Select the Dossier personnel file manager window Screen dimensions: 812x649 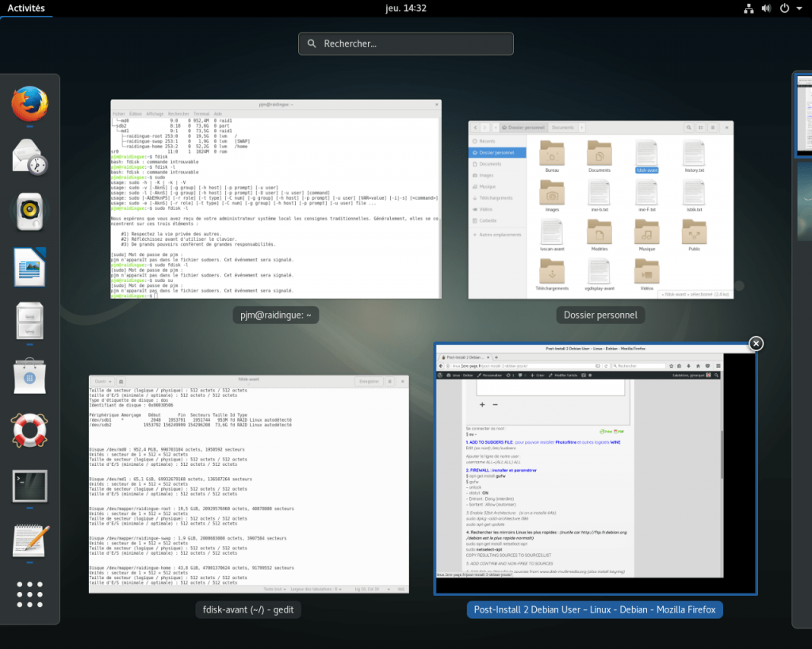[x=600, y=210]
